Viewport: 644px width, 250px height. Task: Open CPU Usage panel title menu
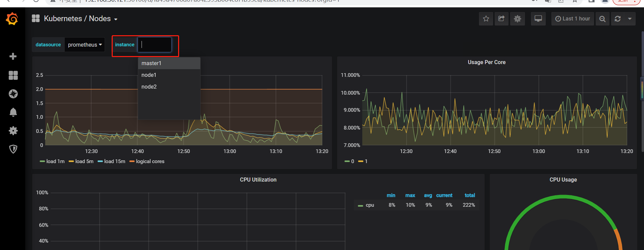(x=563, y=180)
